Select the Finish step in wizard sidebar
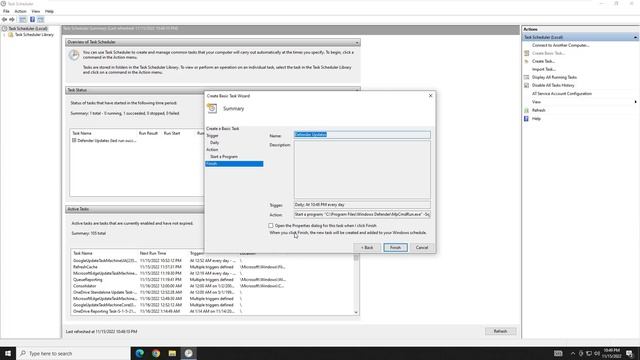The image size is (640, 360). [x=234, y=164]
